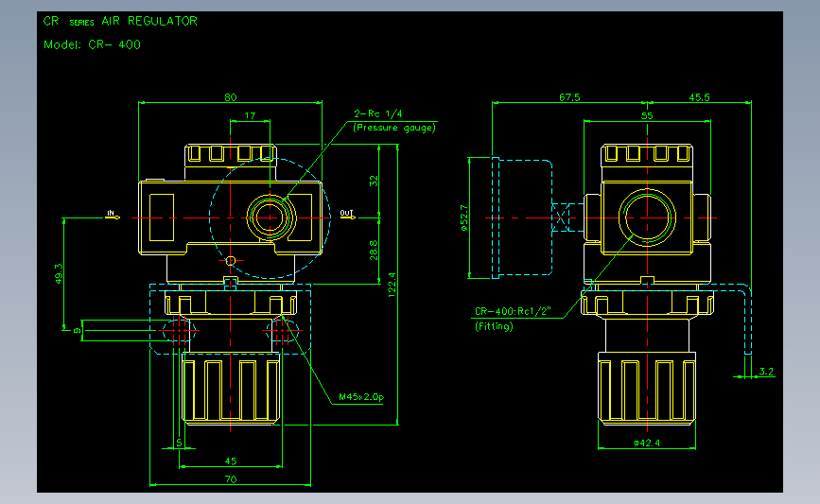Viewport: 820px width, 504px height.
Task: Select the '49.3' dimension on left
Action: pos(59,274)
